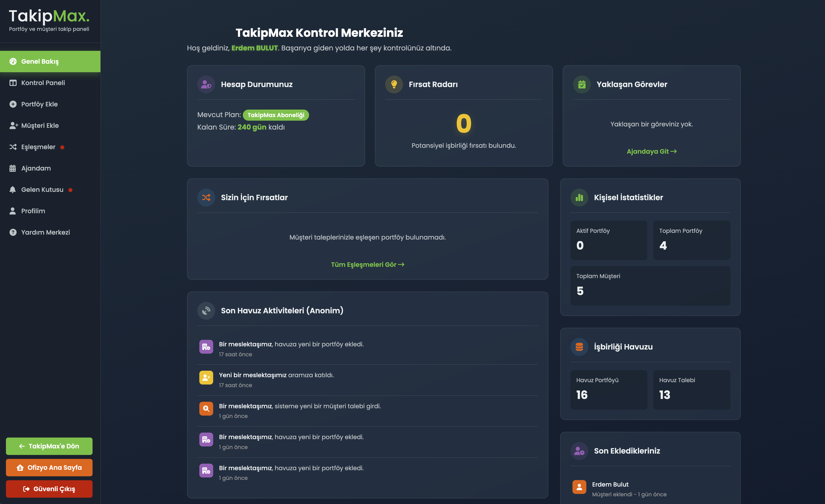Open Tüm Eşleşmeleri Gör
Image resolution: width=825 pixels, height=504 pixels.
(367, 264)
